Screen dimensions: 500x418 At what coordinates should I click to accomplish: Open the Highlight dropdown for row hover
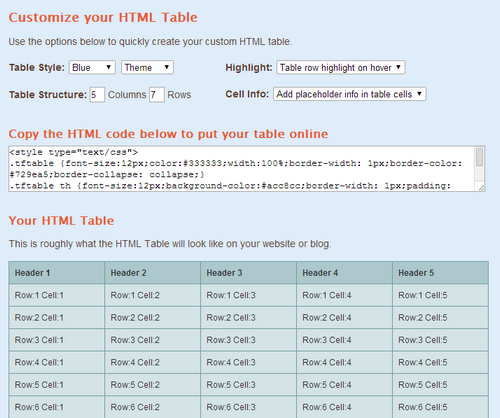pyautogui.click(x=341, y=67)
